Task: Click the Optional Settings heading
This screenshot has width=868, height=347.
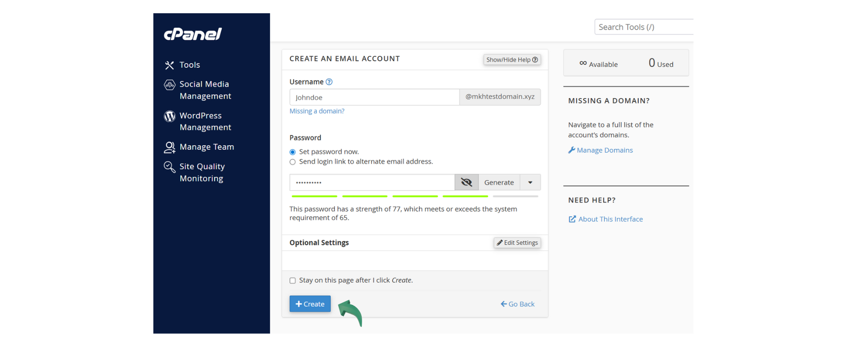Action: tap(319, 243)
